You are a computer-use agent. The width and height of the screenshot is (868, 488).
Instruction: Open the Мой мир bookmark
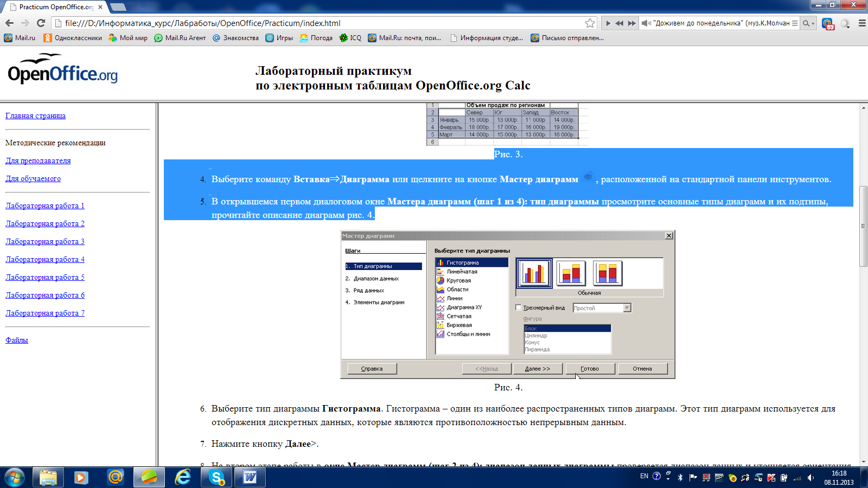coord(128,38)
